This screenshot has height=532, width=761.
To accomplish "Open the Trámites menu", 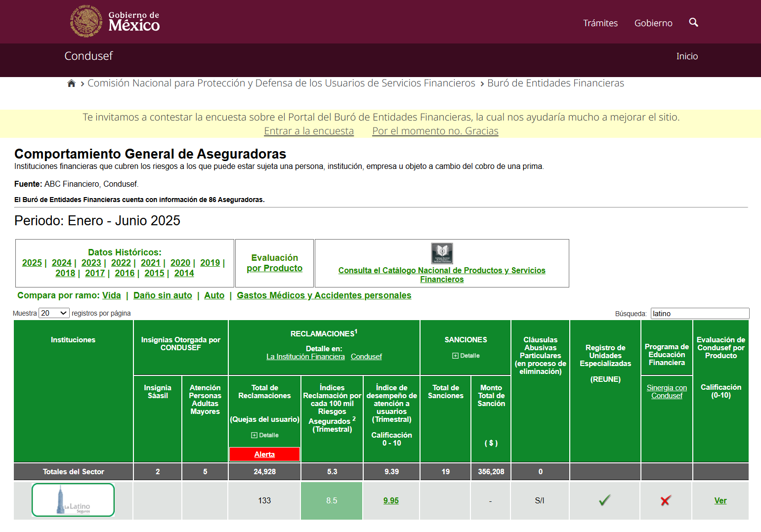I will pos(600,23).
